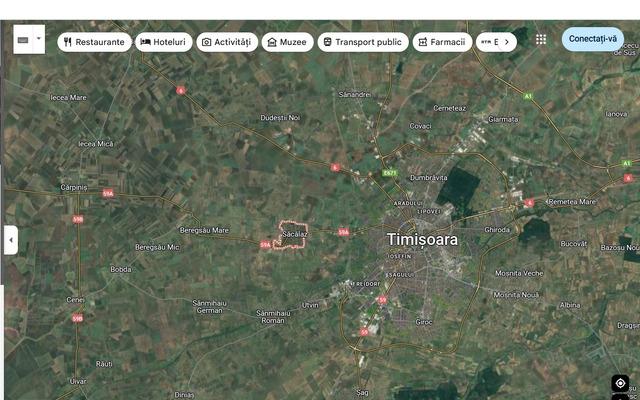Filter map by Hoteluri
The image size is (640, 400).
click(164, 42)
